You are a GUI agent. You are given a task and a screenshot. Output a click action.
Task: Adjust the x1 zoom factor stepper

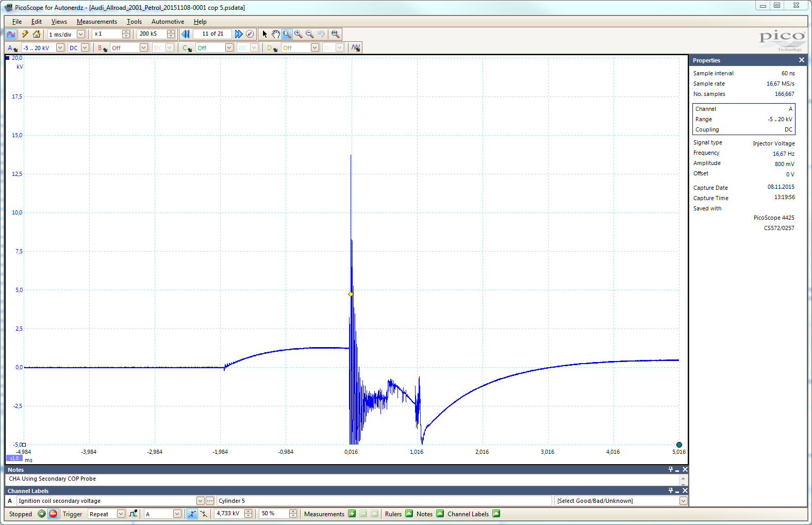[126, 34]
